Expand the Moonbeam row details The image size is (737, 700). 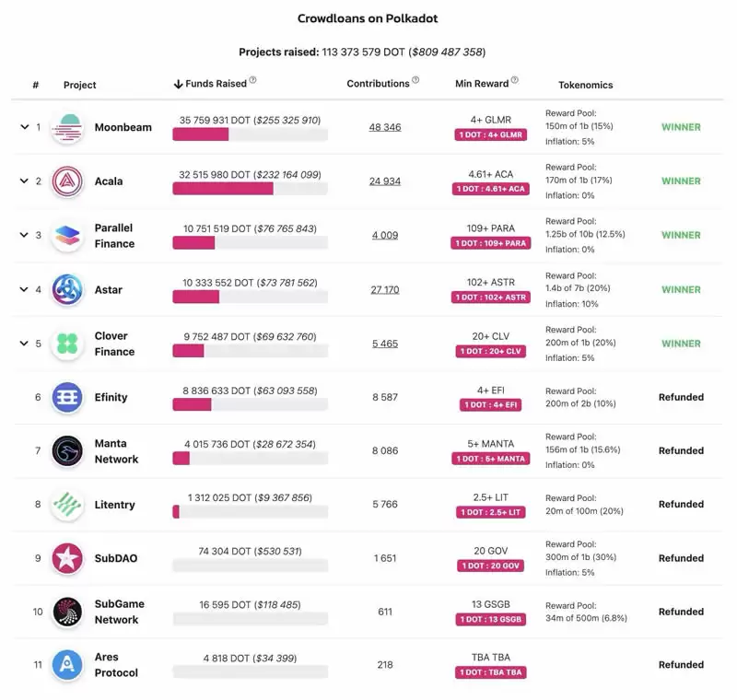(24, 127)
